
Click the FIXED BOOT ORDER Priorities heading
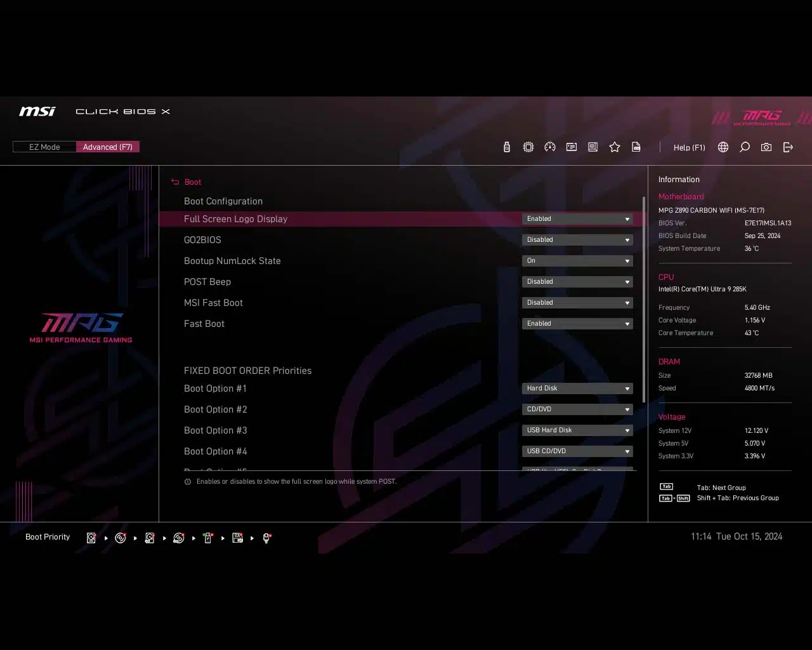247,371
